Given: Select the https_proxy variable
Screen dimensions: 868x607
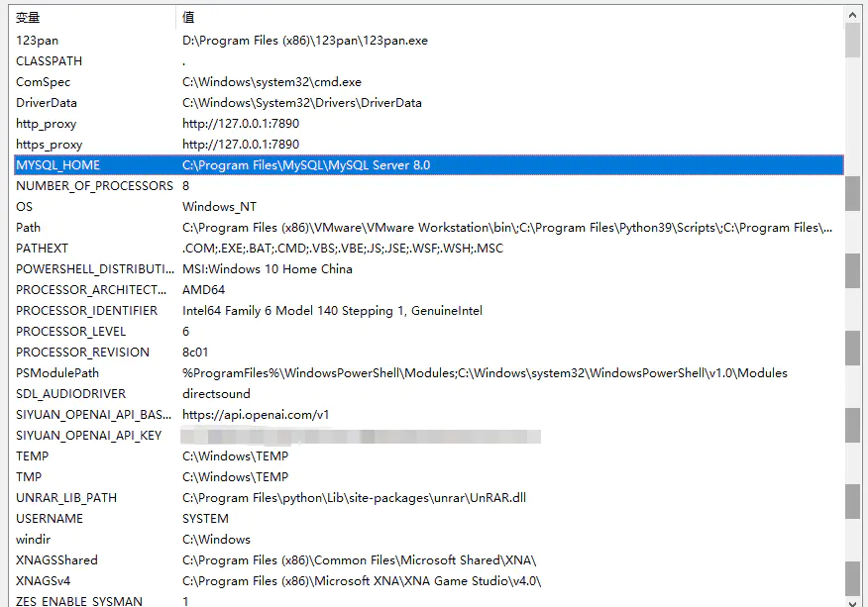Looking at the screenshot, I should [x=428, y=145].
